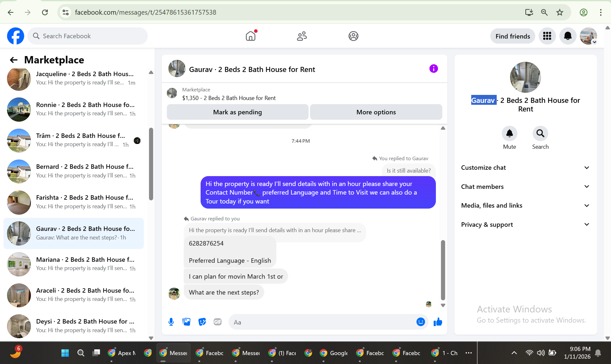611x364 pixels.
Task: Open the Notifications bell in the header
Action: pos(568,36)
